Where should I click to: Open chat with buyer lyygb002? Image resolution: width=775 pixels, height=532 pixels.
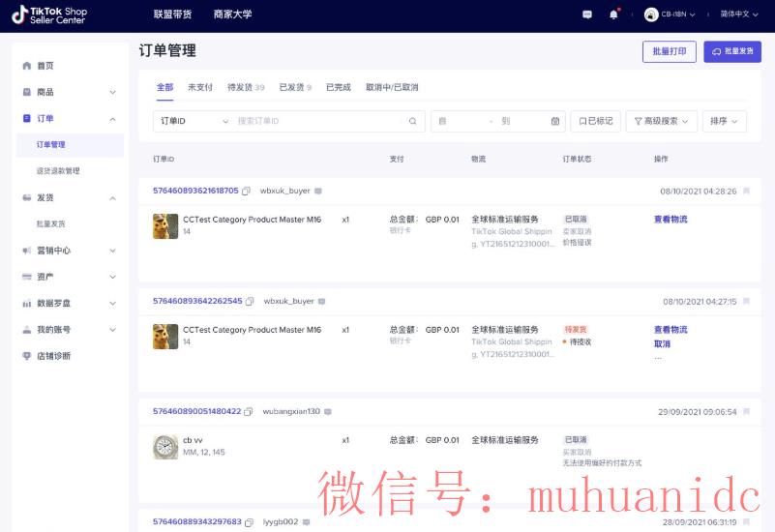pos(307,521)
